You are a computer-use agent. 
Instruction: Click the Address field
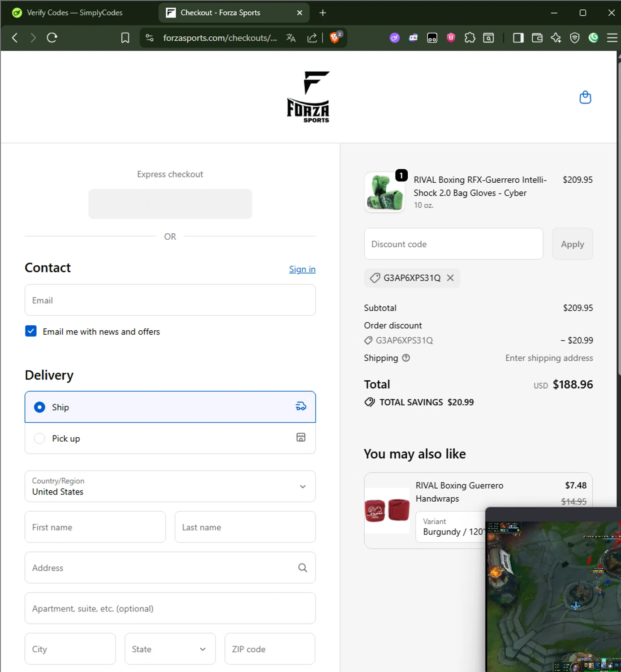[170, 568]
